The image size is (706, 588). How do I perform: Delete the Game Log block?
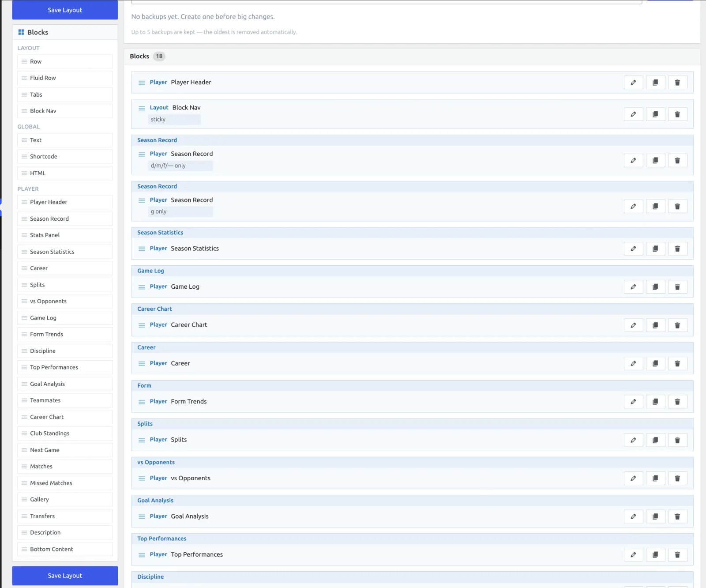(x=677, y=287)
